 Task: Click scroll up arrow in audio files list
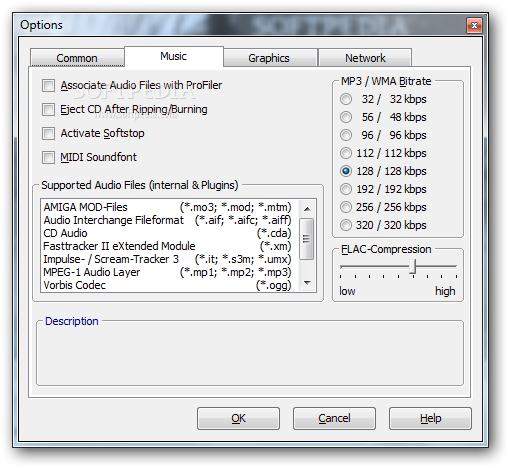tap(307, 209)
